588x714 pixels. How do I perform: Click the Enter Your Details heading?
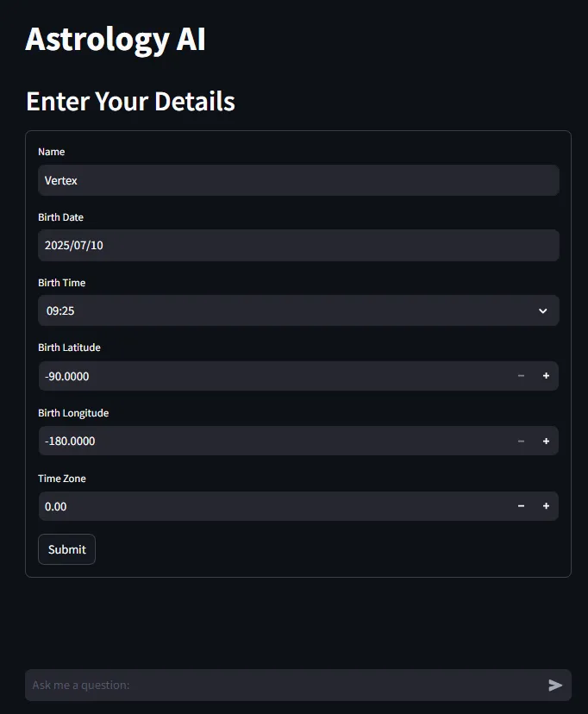pyautogui.click(x=130, y=101)
